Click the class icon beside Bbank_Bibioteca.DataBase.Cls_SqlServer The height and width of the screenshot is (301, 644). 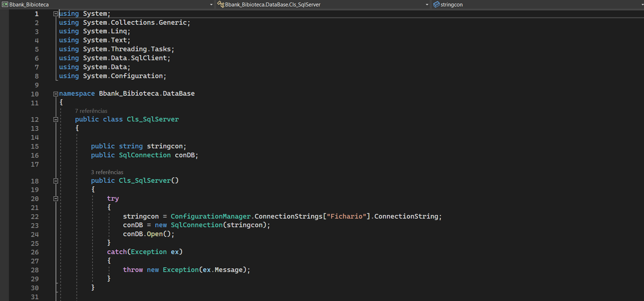(x=221, y=4)
